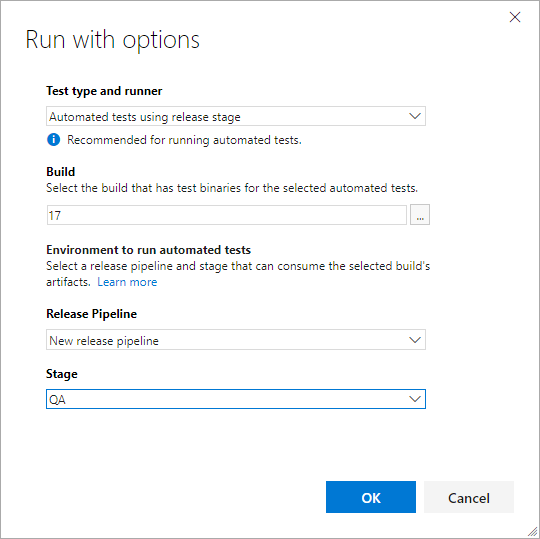Click the Build input field showing 17

click(227, 215)
